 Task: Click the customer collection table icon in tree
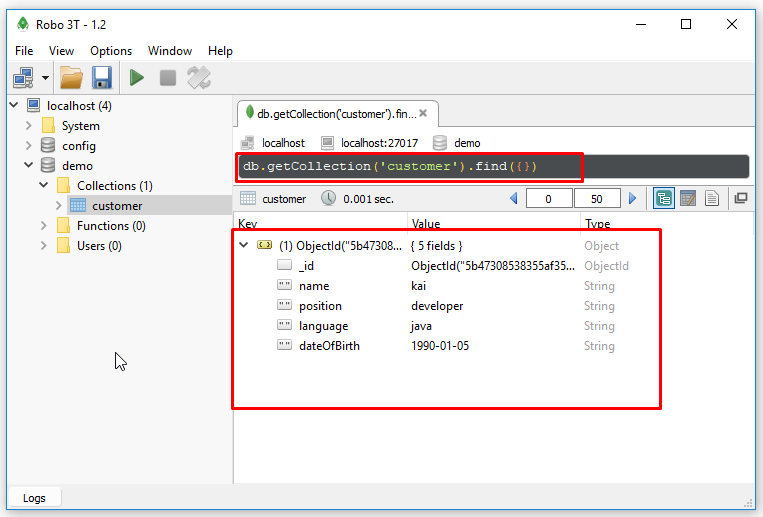78,205
